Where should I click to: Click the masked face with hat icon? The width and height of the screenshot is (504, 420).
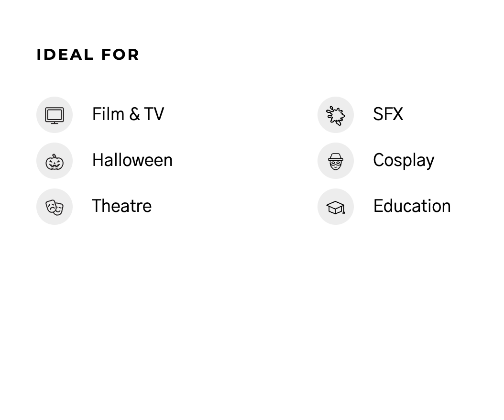click(336, 161)
